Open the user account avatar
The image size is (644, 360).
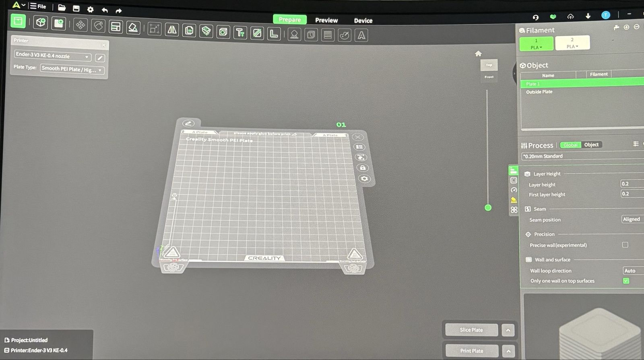[606, 15]
